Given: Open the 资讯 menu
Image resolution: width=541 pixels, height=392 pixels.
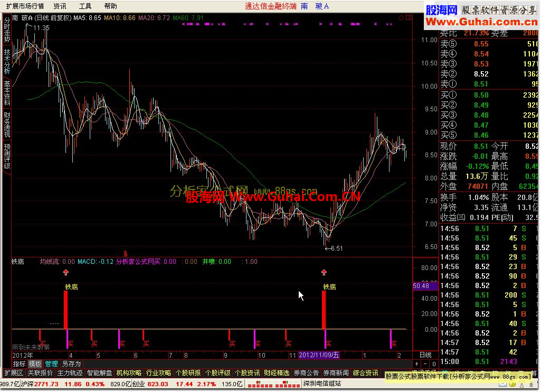Looking at the screenshot, I should click(60, 6).
